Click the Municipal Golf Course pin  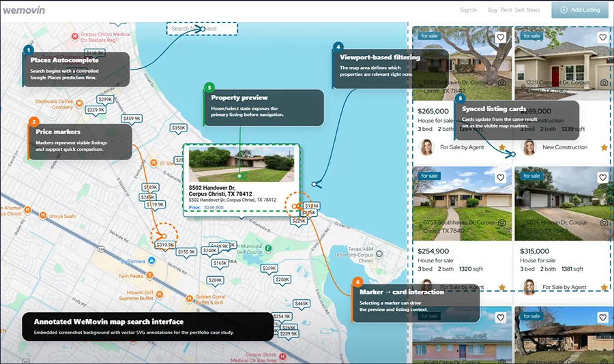click(268, 247)
